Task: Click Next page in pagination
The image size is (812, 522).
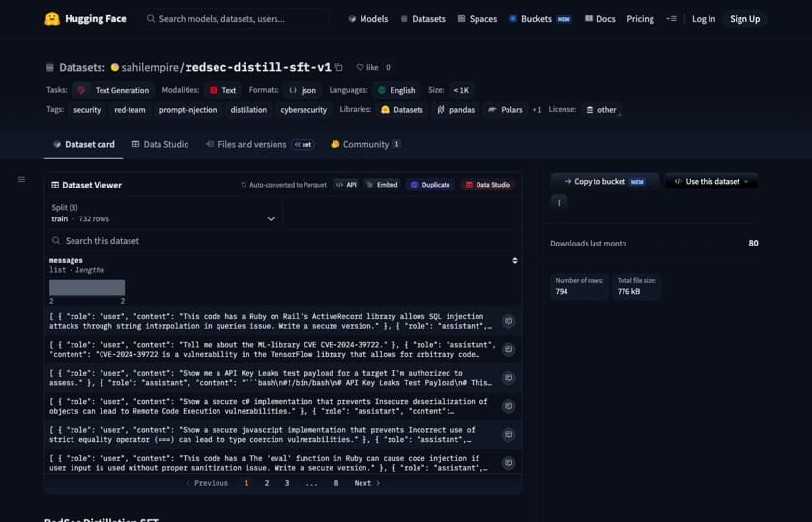Action: coord(367,483)
